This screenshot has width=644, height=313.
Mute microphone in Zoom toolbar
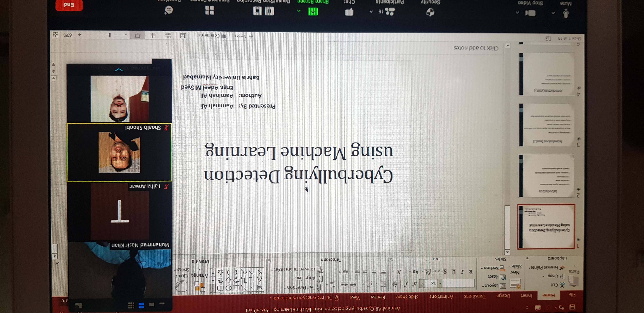[566, 13]
